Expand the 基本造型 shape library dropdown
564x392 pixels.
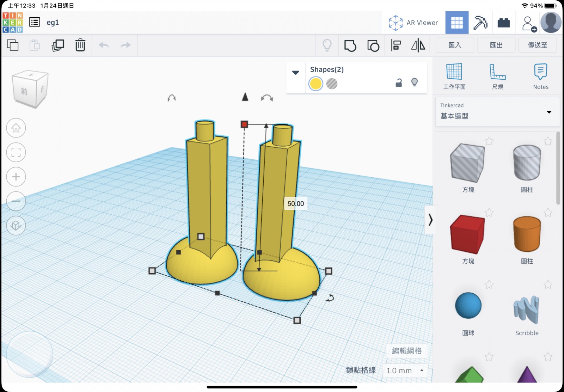(497, 112)
